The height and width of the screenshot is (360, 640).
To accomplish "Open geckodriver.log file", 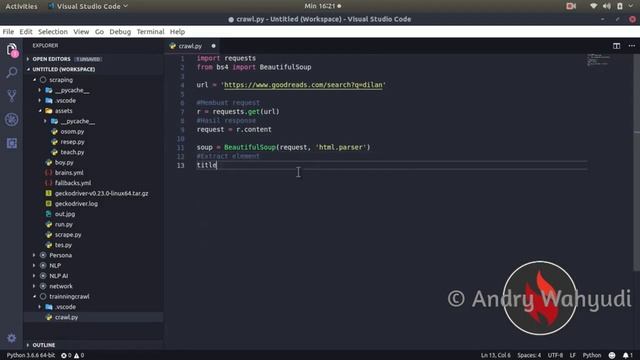I will tap(76, 204).
